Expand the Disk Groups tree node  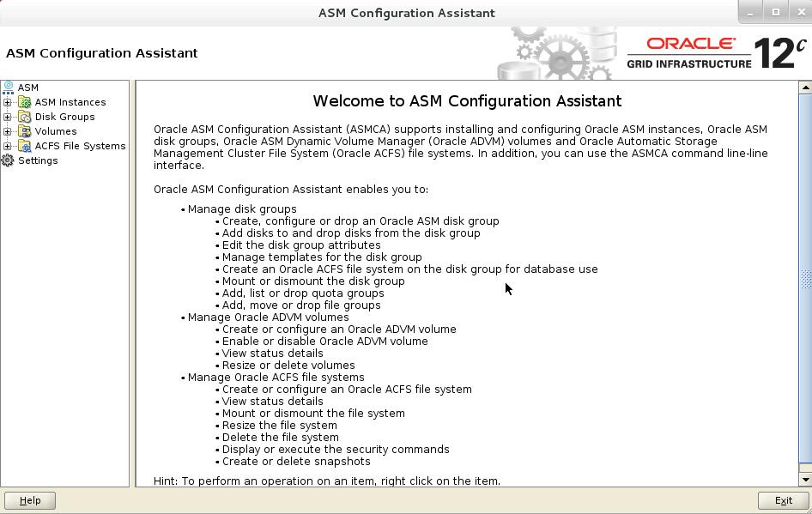pyautogui.click(x=7, y=117)
